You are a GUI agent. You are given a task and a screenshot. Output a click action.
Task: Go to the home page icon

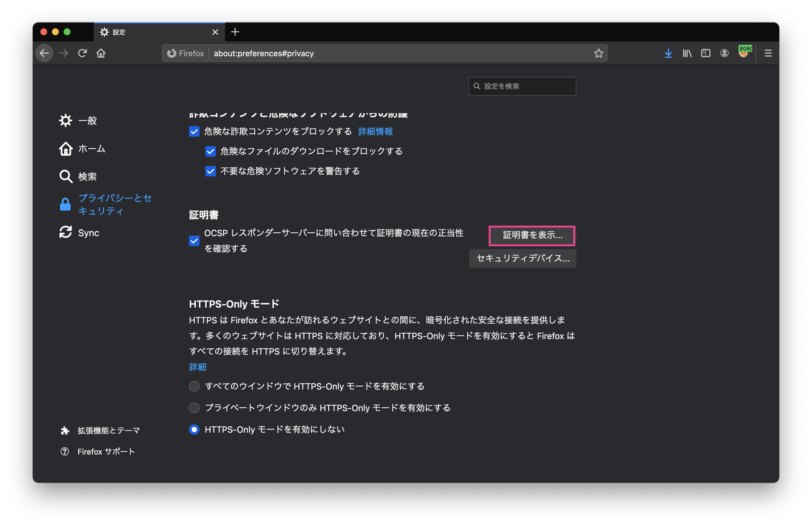pyautogui.click(x=101, y=53)
